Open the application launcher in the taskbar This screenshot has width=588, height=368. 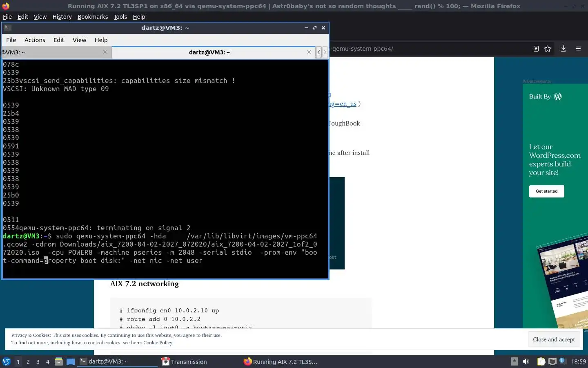[6, 361]
